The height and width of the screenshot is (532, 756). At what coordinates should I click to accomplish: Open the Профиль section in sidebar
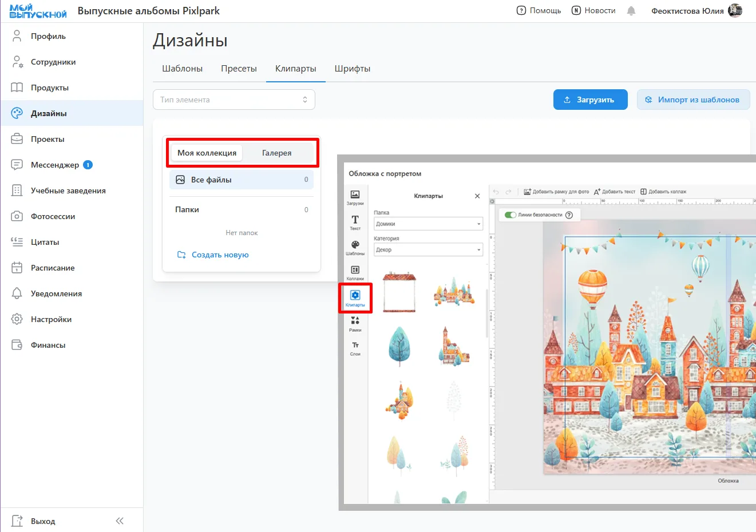(x=72, y=36)
